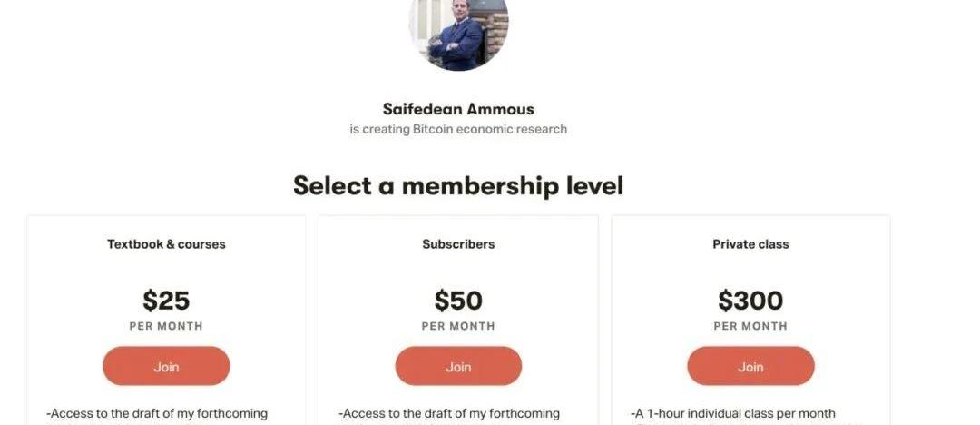Click the $50 price amount
The height and width of the screenshot is (425, 980).
click(458, 301)
